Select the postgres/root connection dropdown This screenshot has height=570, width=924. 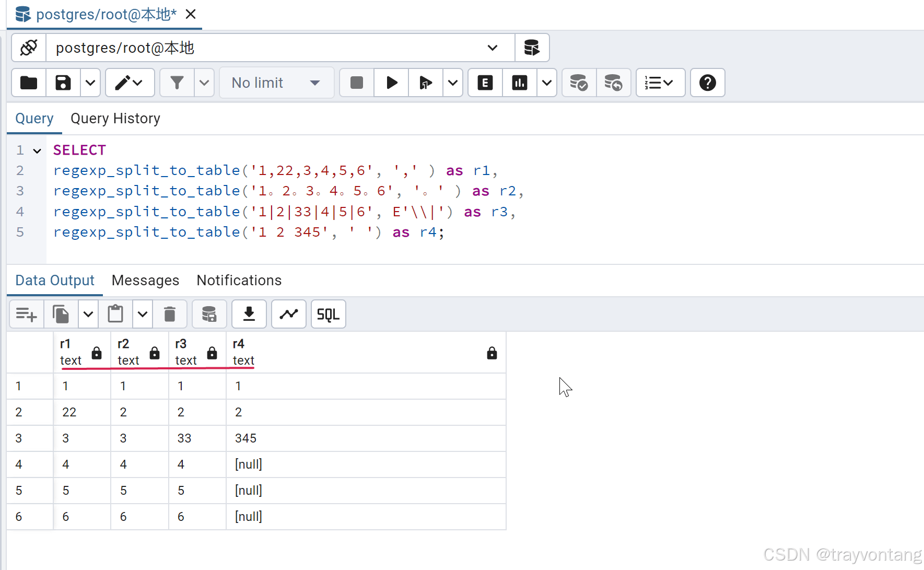280,48
